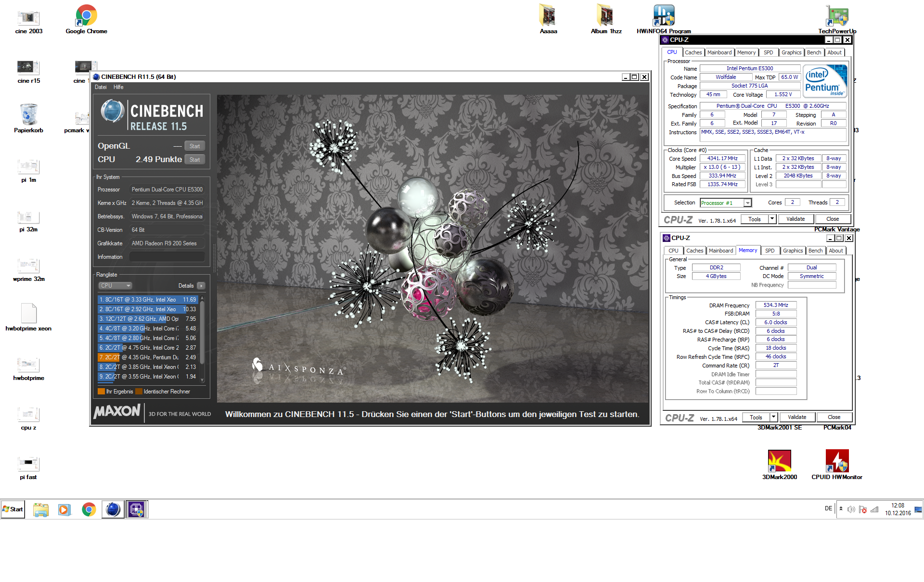This screenshot has width=924, height=582.
Task: Open About tab in upper CPU-Z
Action: (x=834, y=52)
